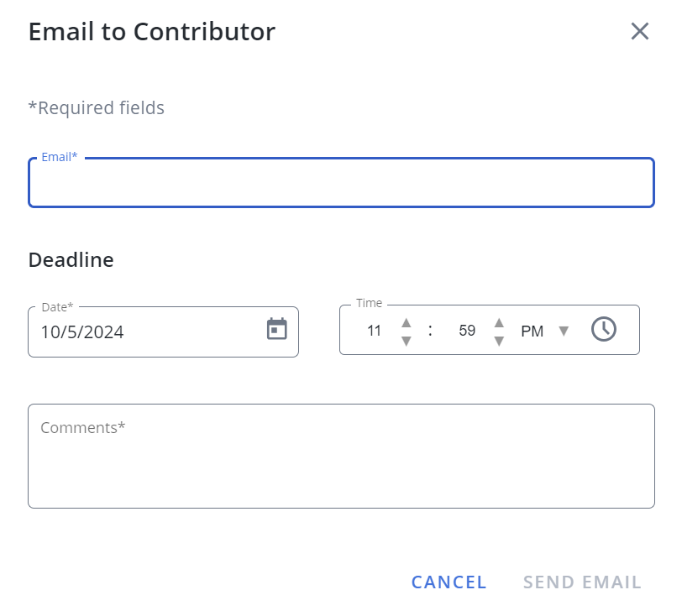Decrease the minutes with the down arrow
682x616 pixels.
[x=499, y=342]
